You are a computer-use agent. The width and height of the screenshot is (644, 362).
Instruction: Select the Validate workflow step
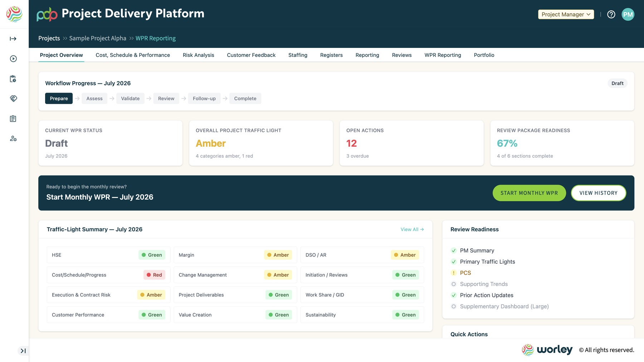(130, 98)
